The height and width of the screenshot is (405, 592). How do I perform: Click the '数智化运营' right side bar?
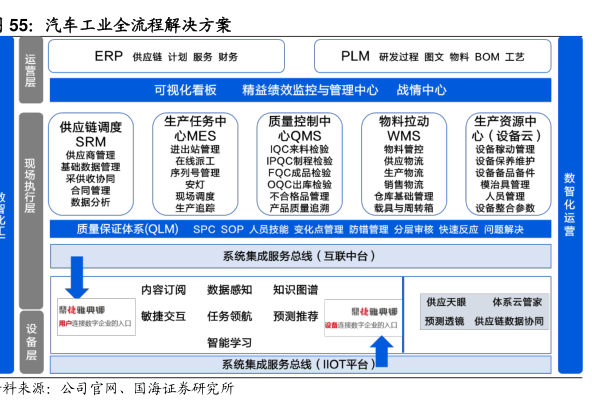tap(570, 205)
